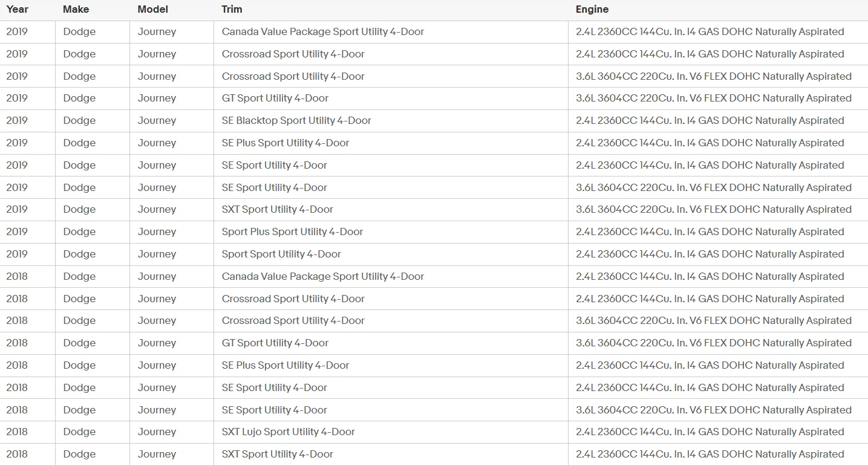Viewport: 868px width, 466px height.
Task: Click the 2.4L engine cell in SXT Lujo row
Action: (710, 432)
